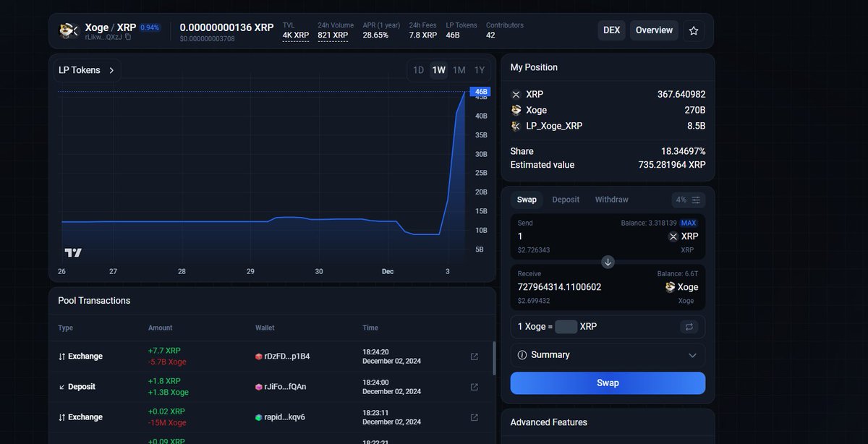The width and height of the screenshot is (868, 444).
Task: Choose XRP send token selector
Action: pyautogui.click(x=683, y=236)
